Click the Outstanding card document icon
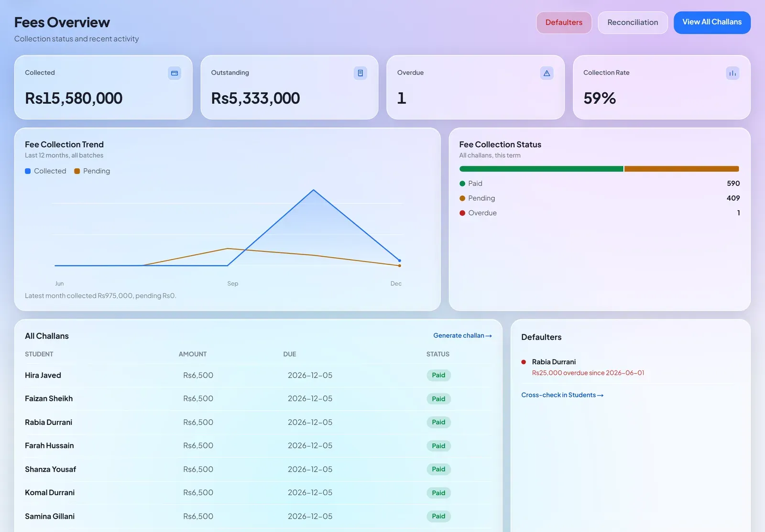This screenshot has height=532, width=765. pos(361,73)
